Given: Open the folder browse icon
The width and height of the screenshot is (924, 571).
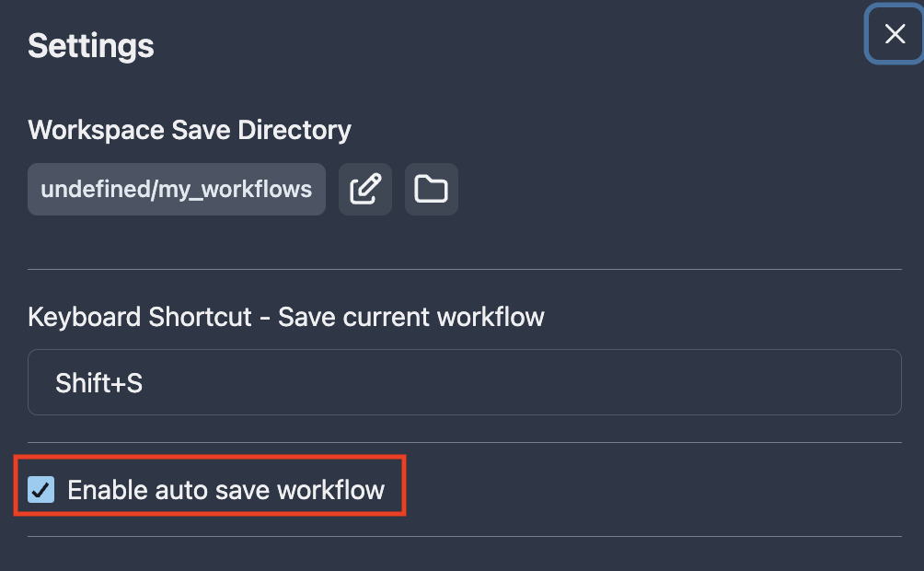Looking at the screenshot, I should point(431,190).
